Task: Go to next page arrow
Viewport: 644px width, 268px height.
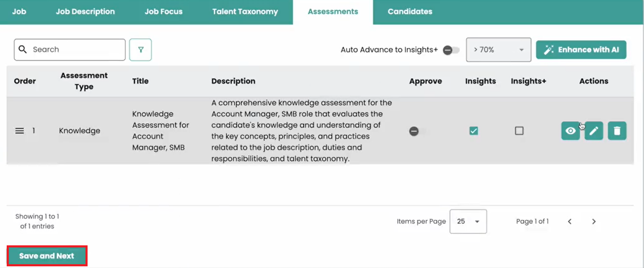Action: coord(594,221)
